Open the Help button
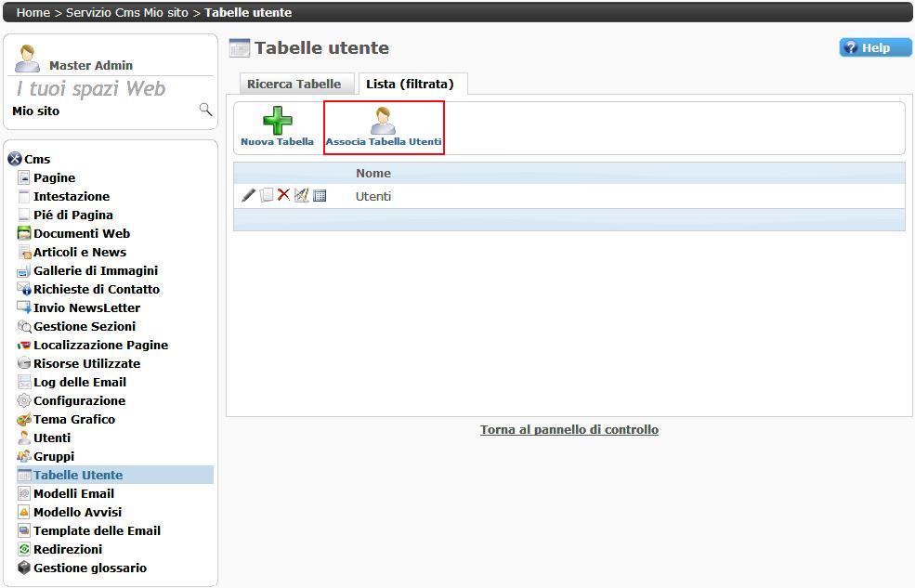915x588 pixels. pos(875,47)
